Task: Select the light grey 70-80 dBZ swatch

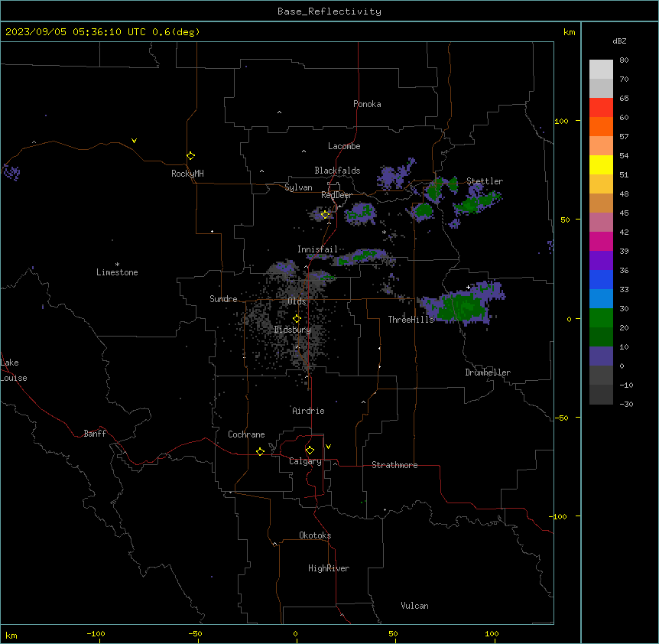Action: point(601,70)
